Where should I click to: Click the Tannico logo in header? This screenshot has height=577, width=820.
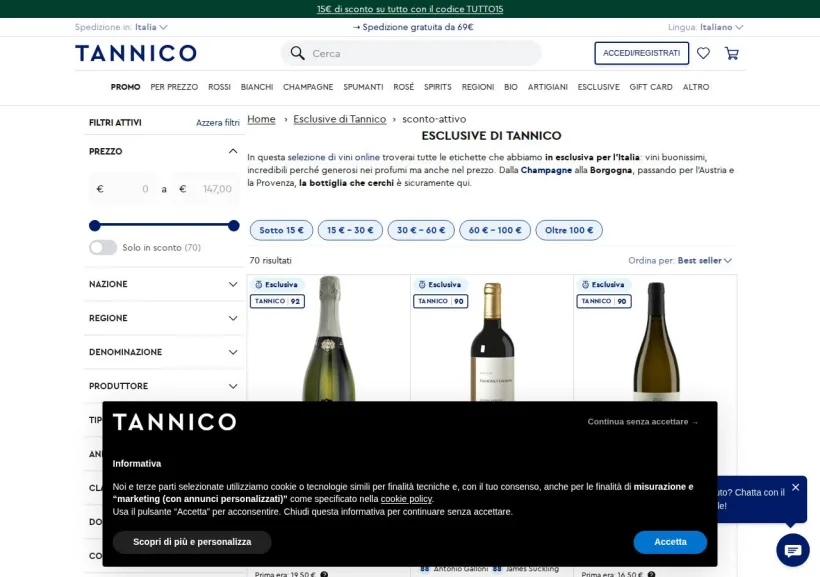pyautogui.click(x=136, y=53)
